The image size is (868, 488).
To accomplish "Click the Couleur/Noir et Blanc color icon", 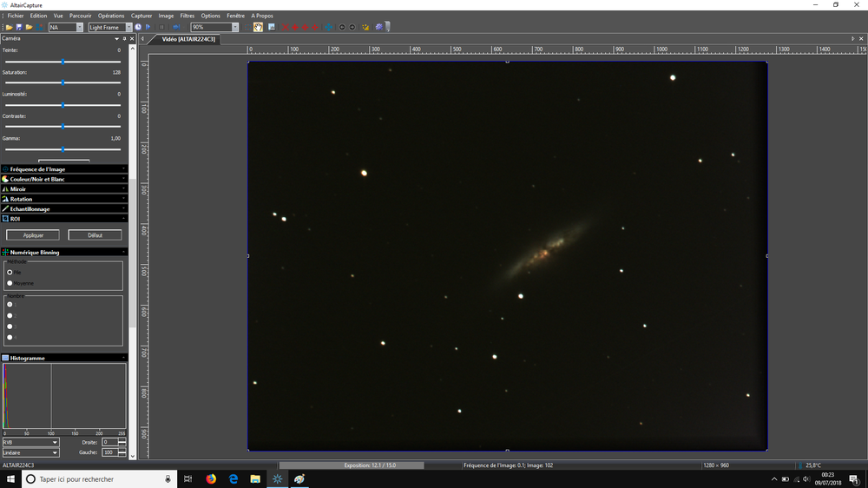I will click(5, 179).
